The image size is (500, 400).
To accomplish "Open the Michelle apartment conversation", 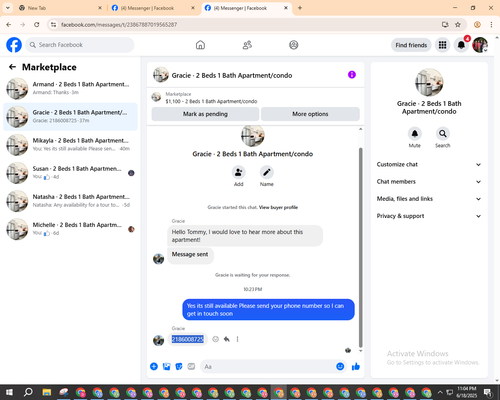I will (x=70, y=229).
